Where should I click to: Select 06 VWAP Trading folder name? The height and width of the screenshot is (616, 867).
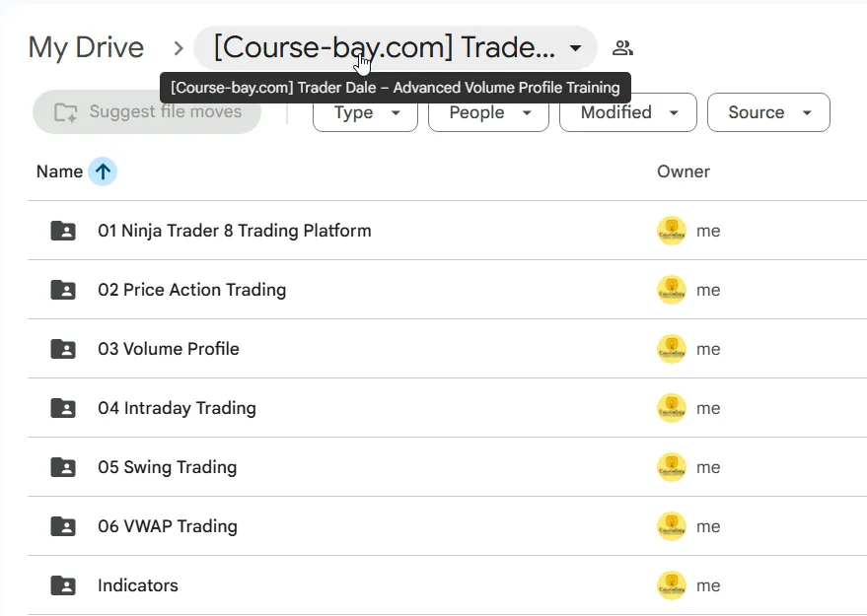(168, 526)
